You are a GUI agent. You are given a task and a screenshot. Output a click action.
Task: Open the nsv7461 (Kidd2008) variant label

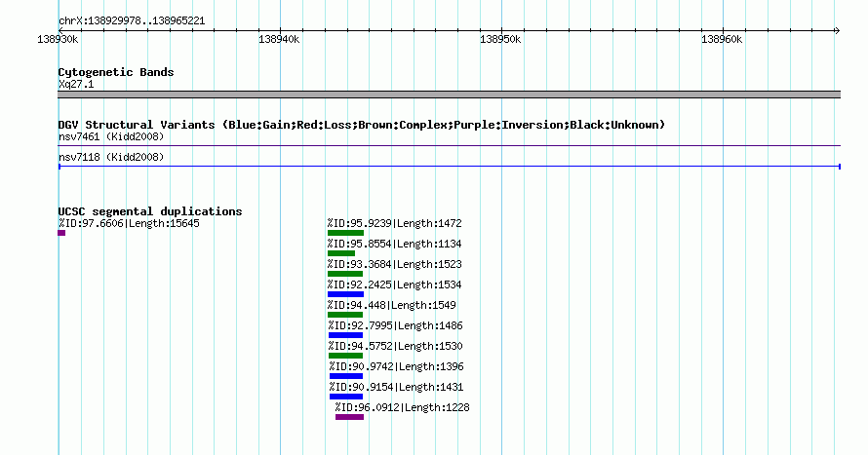pyautogui.click(x=111, y=136)
